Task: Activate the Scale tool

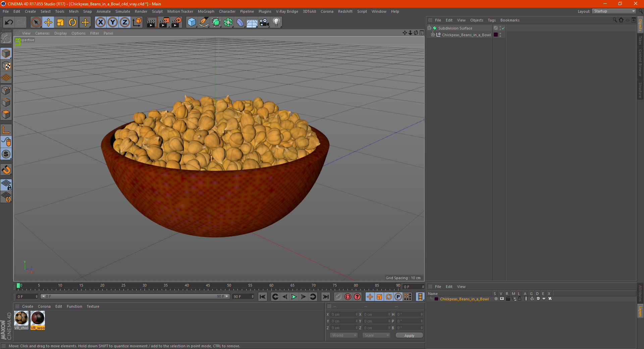Action: tap(60, 22)
